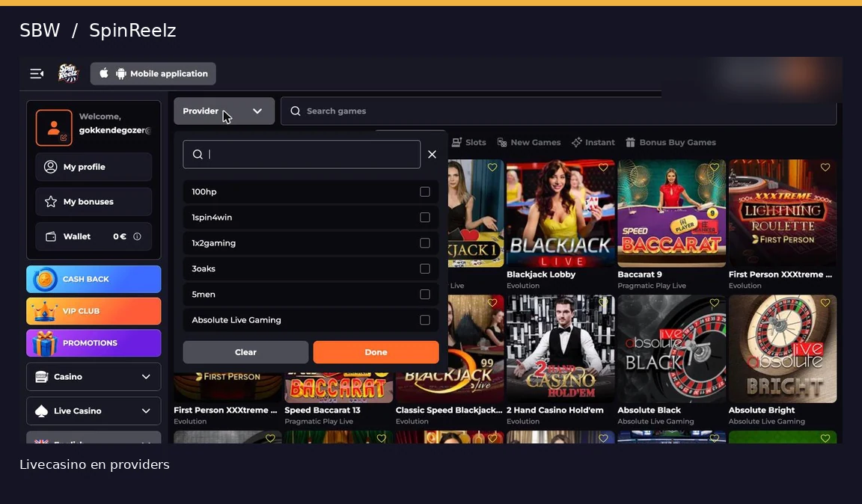The image size is (862, 504).
Task: Check the 100hp provider checkbox
Action: pos(425,192)
